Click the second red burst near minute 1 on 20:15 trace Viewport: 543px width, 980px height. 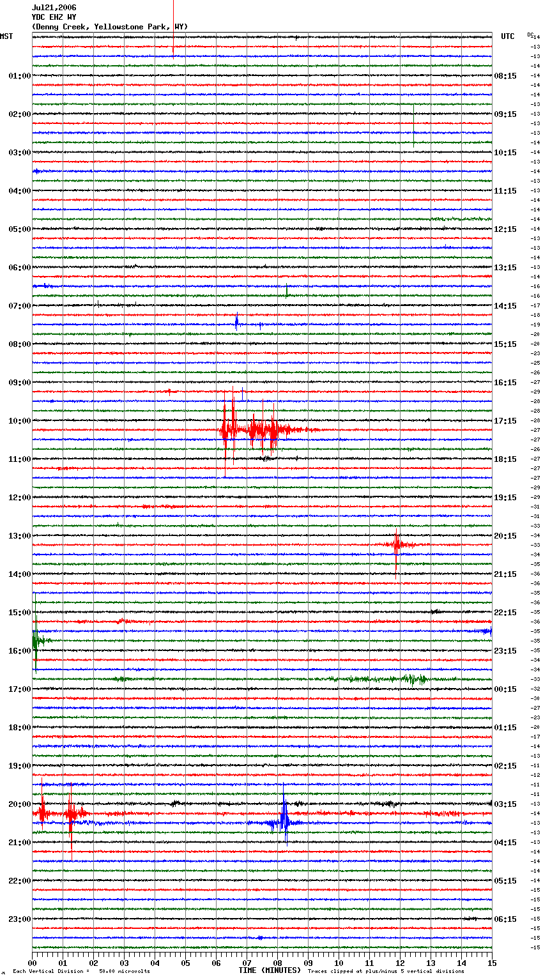tap(72, 814)
